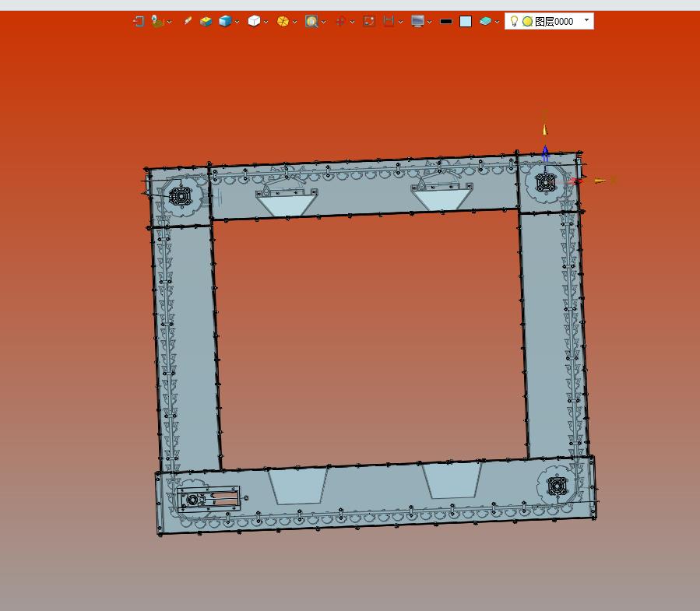The height and width of the screenshot is (611, 700).
Task: Click the blue Z-axis arrow on triad
Action: click(545, 153)
